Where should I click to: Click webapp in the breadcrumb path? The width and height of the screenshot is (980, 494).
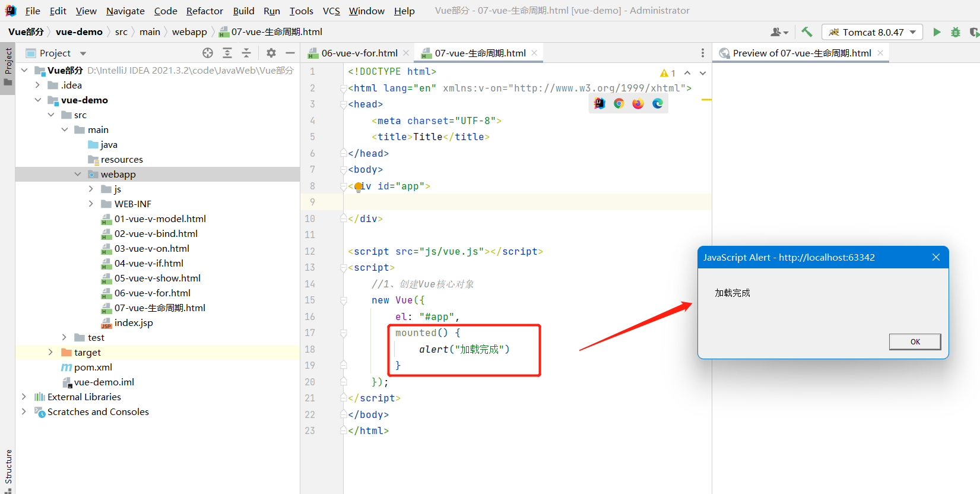pyautogui.click(x=189, y=32)
